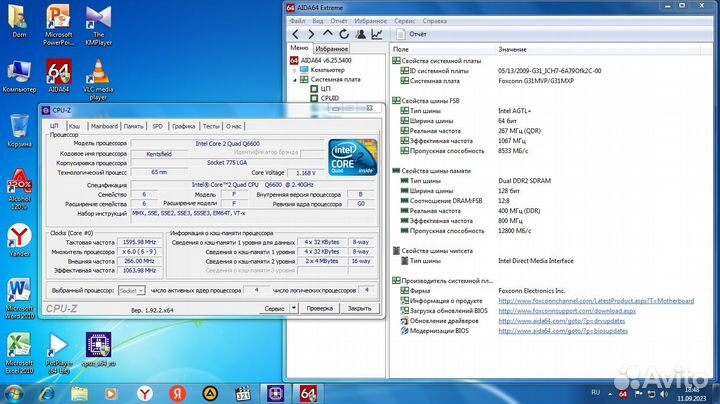This screenshot has height=404, width=720.
Task: Open cpuz_x64 desktop shortcut
Action: [98, 349]
